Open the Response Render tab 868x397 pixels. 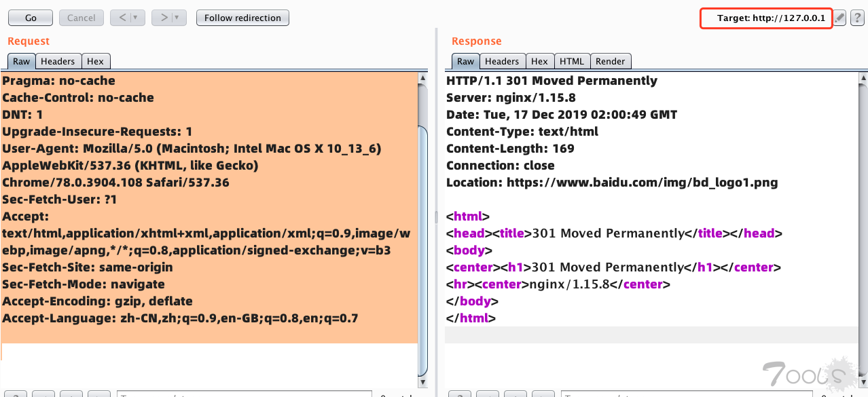tap(610, 61)
